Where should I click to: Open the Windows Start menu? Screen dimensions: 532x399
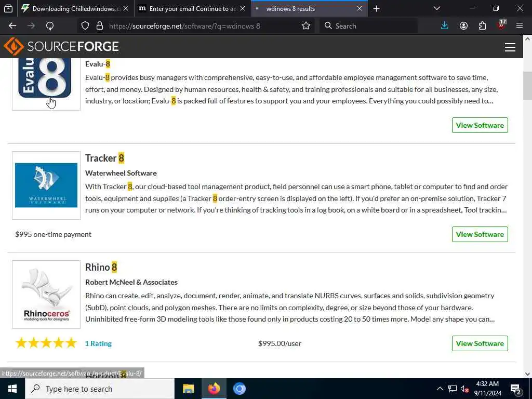[x=12, y=389]
